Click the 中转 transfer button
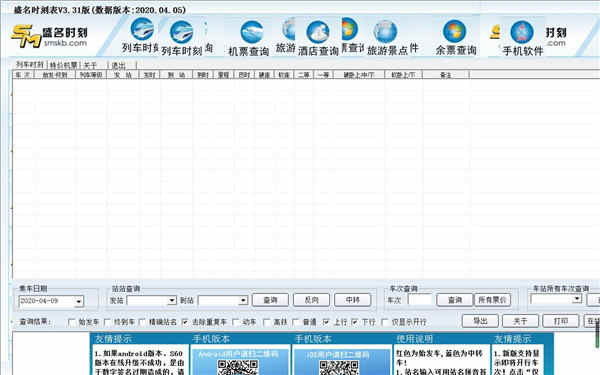This screenshot has width=600, height=375. (352, 300)
